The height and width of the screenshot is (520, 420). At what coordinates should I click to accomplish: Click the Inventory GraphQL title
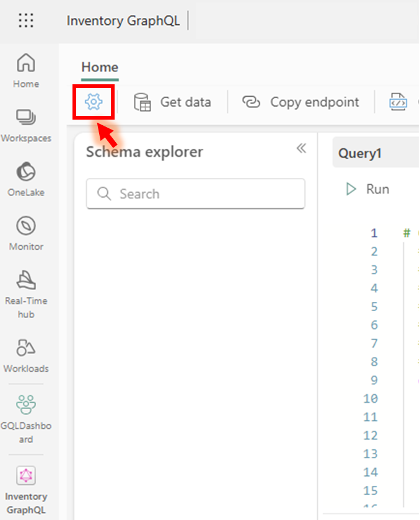(123, 20)
